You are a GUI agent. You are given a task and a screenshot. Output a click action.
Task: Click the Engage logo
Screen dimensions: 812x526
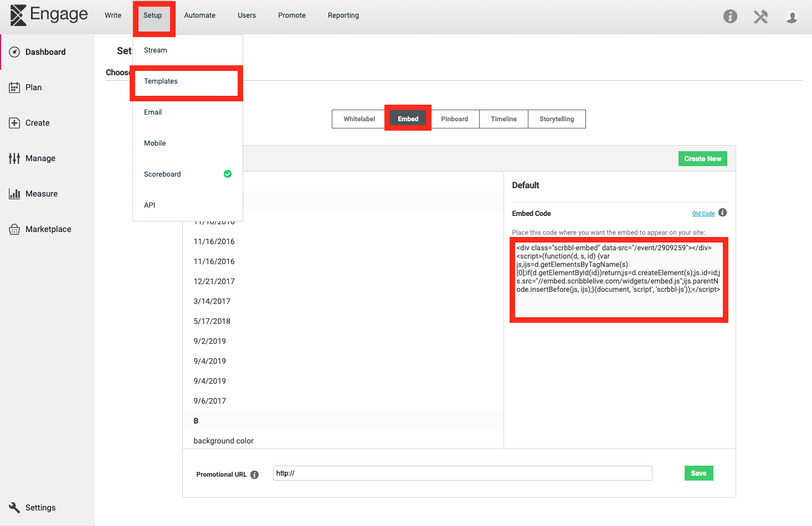(49, 15)
